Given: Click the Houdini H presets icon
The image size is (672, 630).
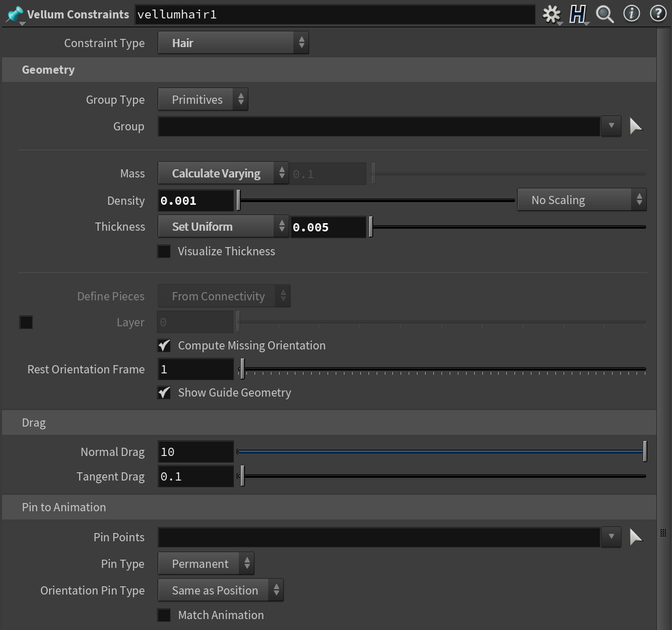Looking at the screenshot, I should pos(578,14).
